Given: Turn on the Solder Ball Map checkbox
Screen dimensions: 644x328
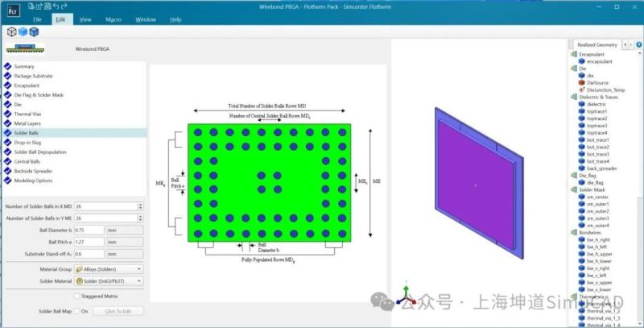Looking at the screenshot, I should tap(76, 311).
